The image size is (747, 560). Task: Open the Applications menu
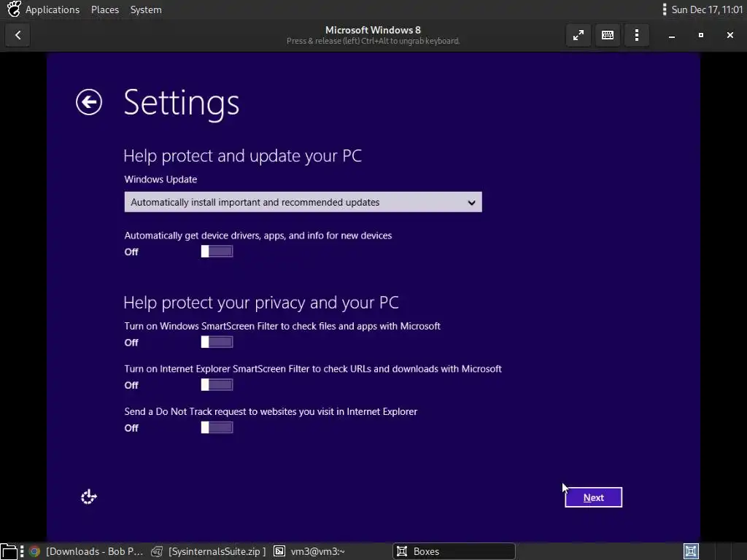click(x=53, y=9)
